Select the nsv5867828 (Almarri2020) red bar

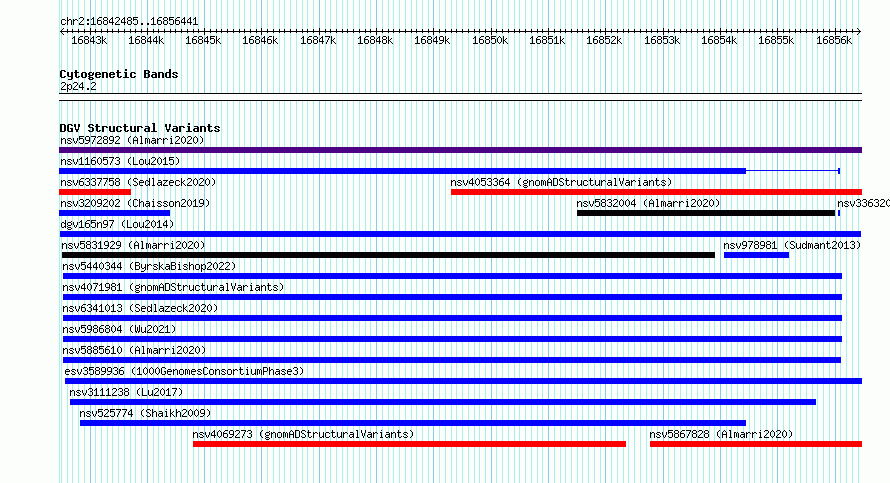click(x=756, y=444)
